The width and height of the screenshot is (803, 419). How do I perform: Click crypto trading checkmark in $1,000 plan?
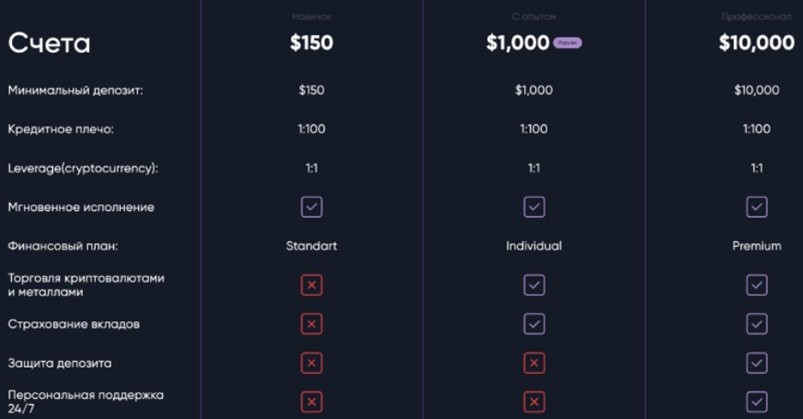point(534,285)
